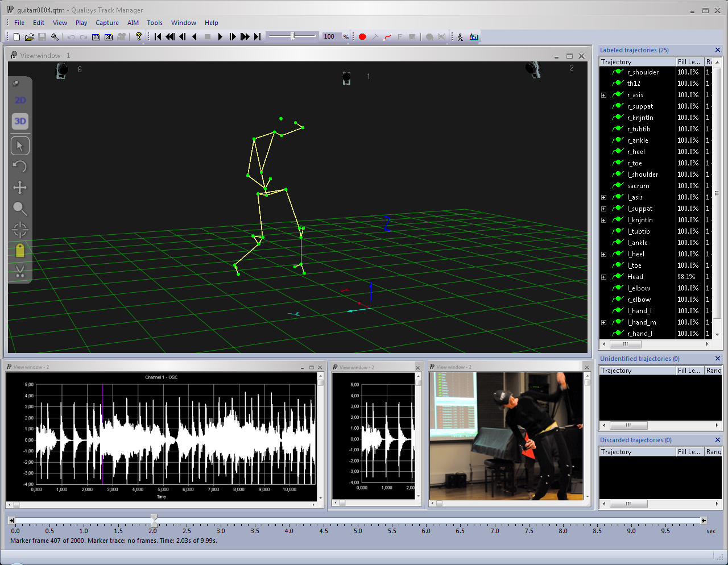Click the red trajectory reprocess icon

coord(387,37)
